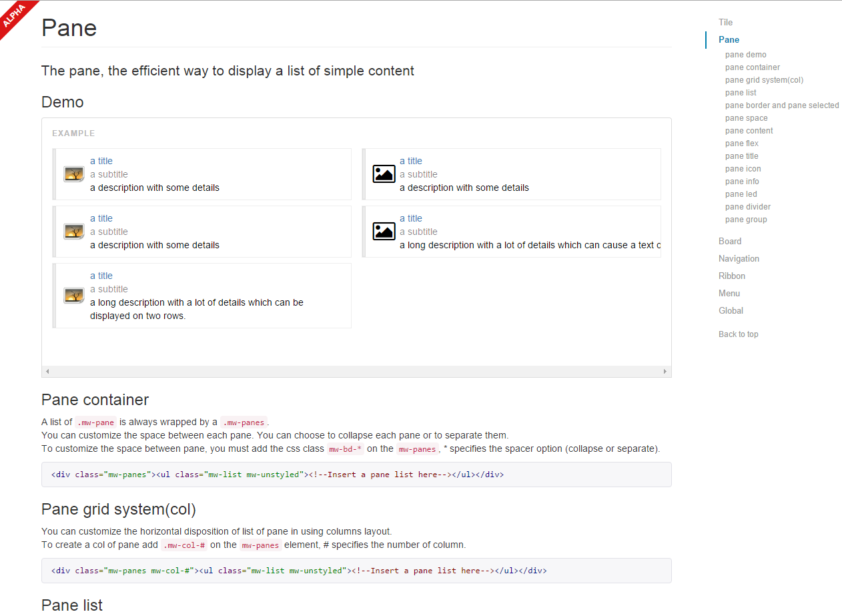Click 'a title' in the two-row description pane
The height and width of the screenshot is (616, 842).
[x=101, y=276]
